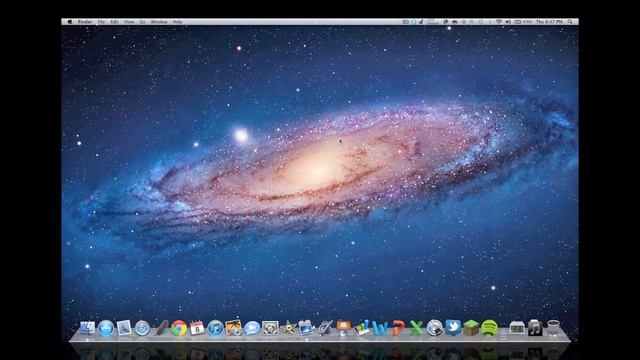Launch iTunes from the Dock
The width and height of the screenshot is (640, 360).
tap(215, 328)
